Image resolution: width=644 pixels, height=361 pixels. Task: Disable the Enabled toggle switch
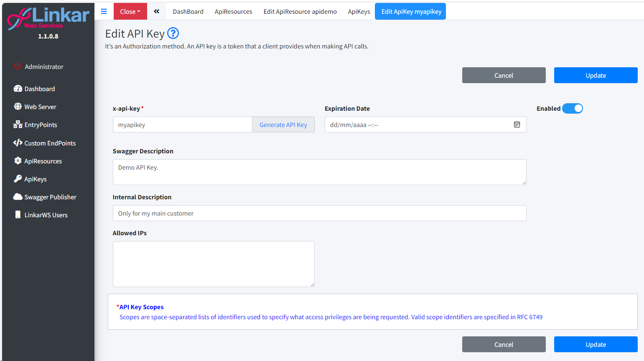point(572,109)
